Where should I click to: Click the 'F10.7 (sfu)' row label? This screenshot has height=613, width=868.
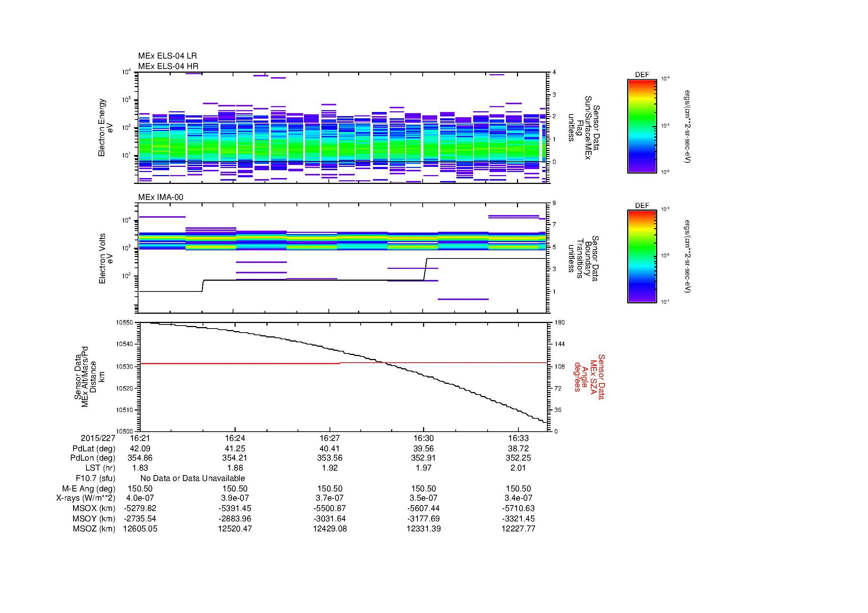[x=95, y=478]
